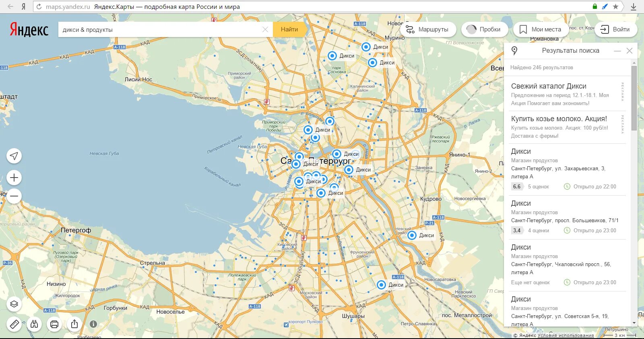The width and height of the screenshot is (644, 339).
Task: Click the Кудрово map label
Action: tap(431, 199)
